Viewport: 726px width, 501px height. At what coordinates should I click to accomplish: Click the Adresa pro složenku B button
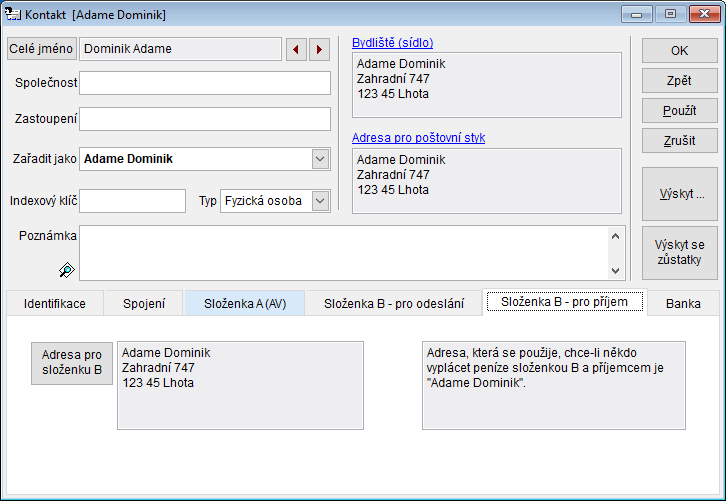pos(72,363)
